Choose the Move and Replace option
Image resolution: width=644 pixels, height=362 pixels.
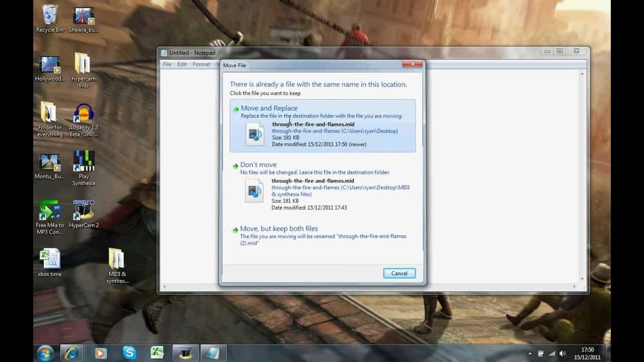(x=323, y=126)
